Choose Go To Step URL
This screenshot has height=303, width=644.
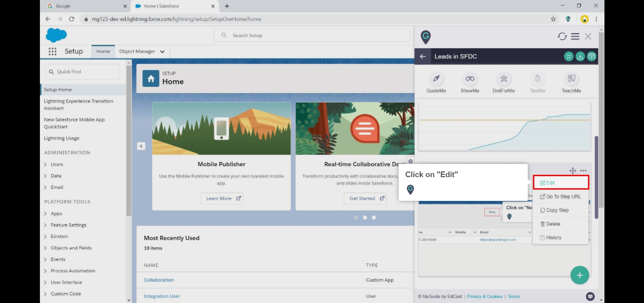point(561,197)
